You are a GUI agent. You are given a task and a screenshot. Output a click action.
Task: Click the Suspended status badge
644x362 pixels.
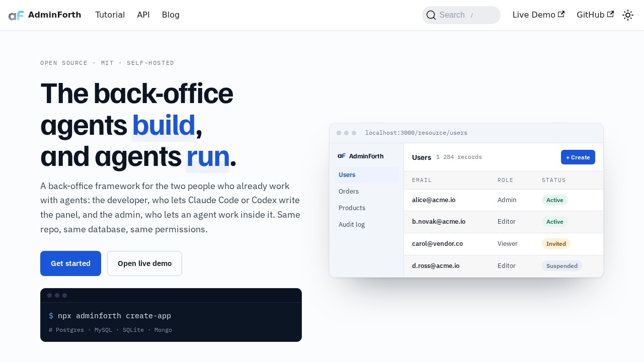click(x=562, y=266)
